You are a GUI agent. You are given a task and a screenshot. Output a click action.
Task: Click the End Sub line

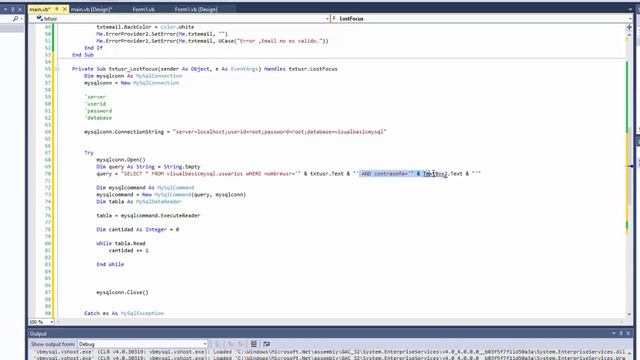pyautogui.click(x=83, y=55)
